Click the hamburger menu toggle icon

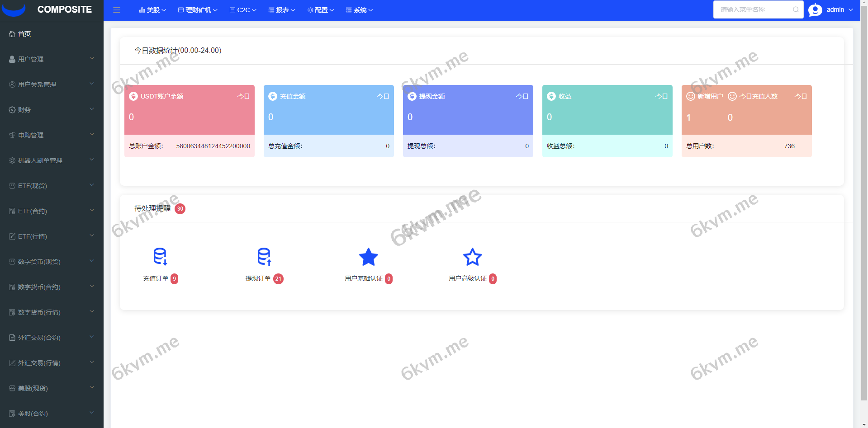pos(117,9)
